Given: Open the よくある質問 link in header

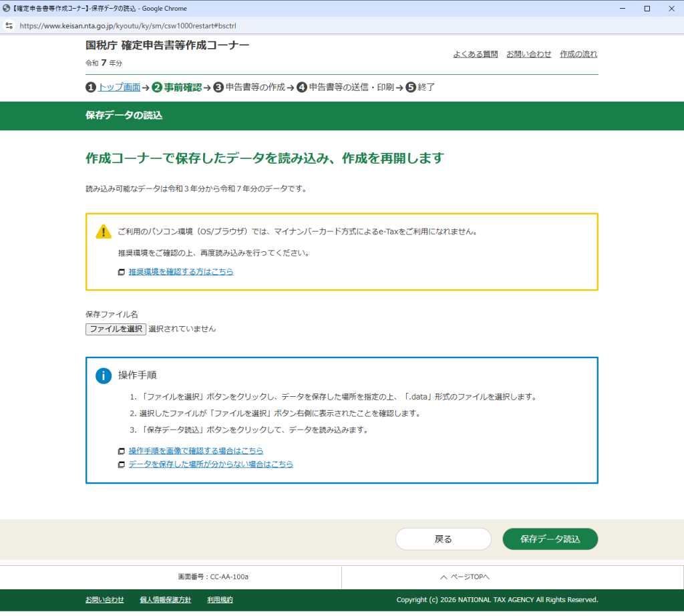Looking at the screenshot, I should 475,54.
